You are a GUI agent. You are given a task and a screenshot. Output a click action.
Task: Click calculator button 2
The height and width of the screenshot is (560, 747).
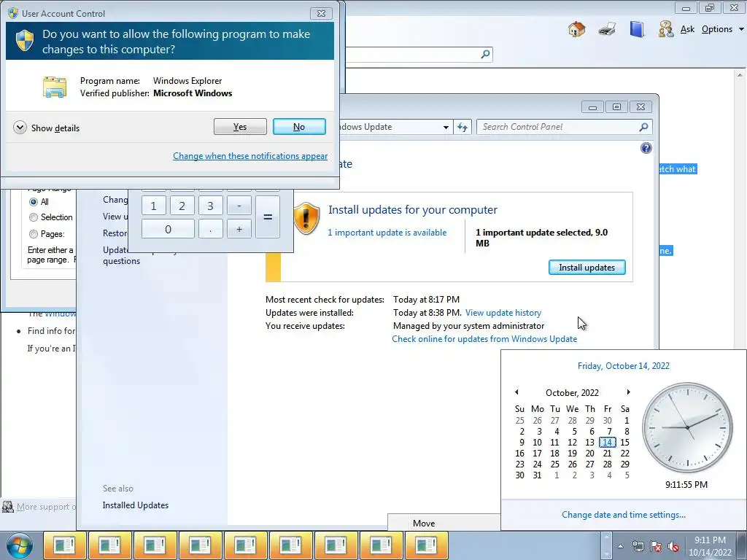(182, 206)
